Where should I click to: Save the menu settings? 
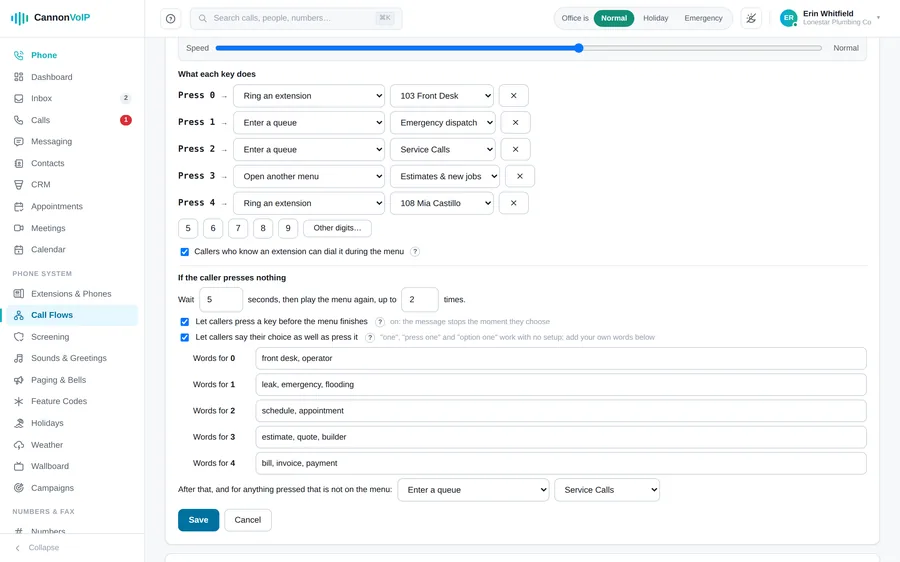click(x=199, y=520)
